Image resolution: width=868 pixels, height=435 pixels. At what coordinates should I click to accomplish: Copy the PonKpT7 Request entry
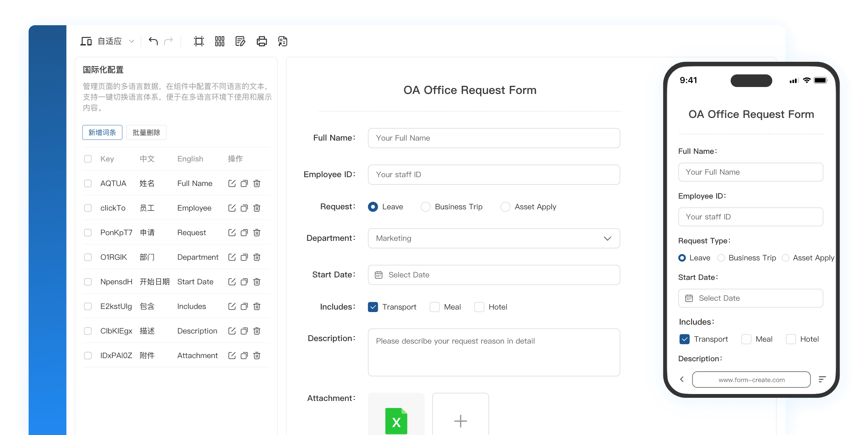(x=244, y=232)
